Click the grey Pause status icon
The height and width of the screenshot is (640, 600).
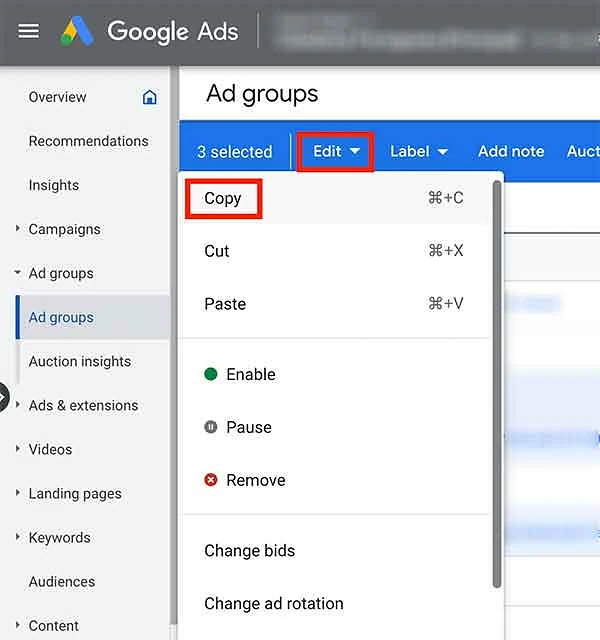pos(211,427)
